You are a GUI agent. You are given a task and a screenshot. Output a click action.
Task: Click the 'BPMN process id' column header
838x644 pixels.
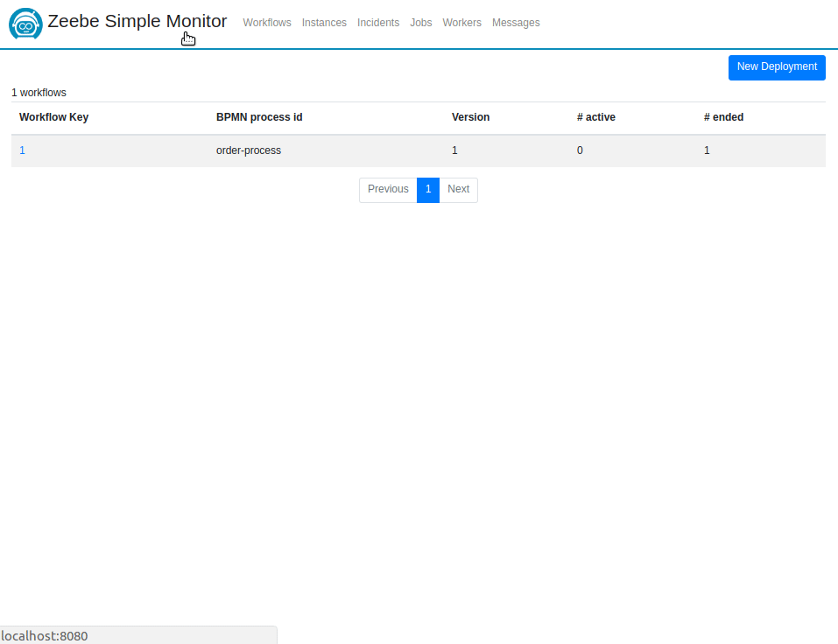click(259, 117)
